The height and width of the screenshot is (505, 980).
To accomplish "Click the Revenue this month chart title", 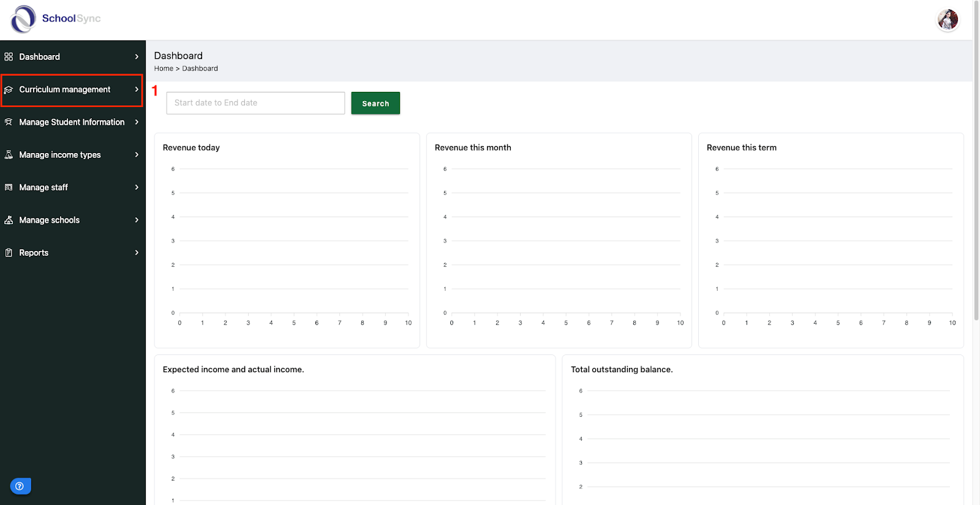I will 473,148.
